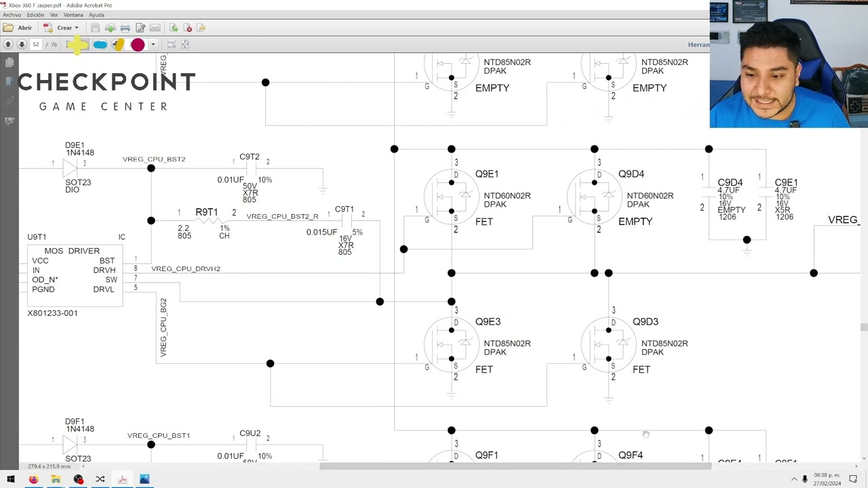Click the horizontal scrollbar thumb
The height and width of the screenshot is (488, 868).
(x=515, y=466)
